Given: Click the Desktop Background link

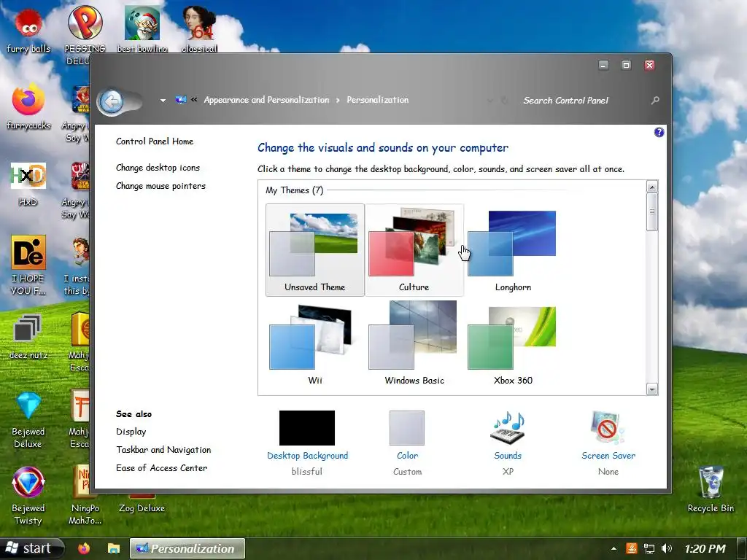Looking at the screenshot, I should 307,456.
